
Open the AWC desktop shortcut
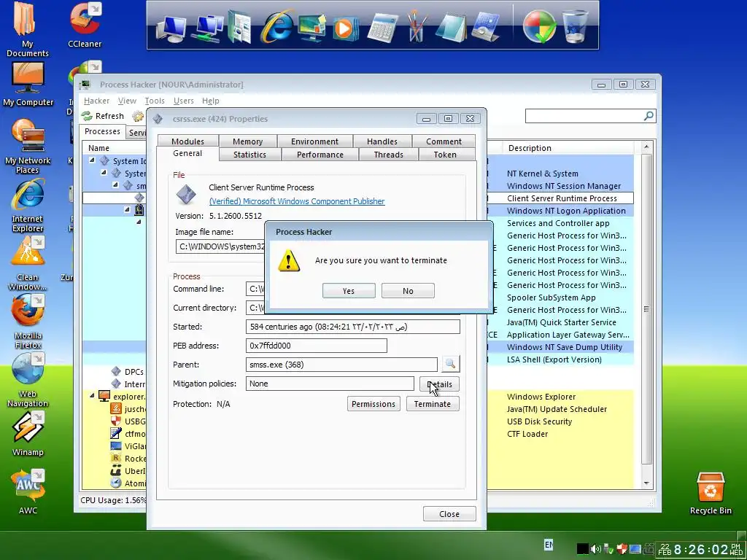[x=28, y=492]
